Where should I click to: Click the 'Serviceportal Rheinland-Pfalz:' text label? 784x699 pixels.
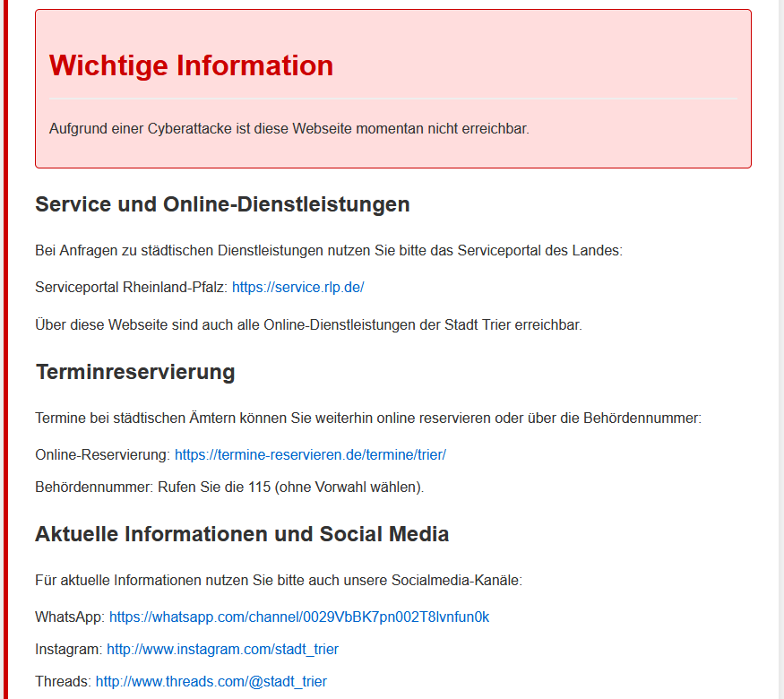pos(131,288)
